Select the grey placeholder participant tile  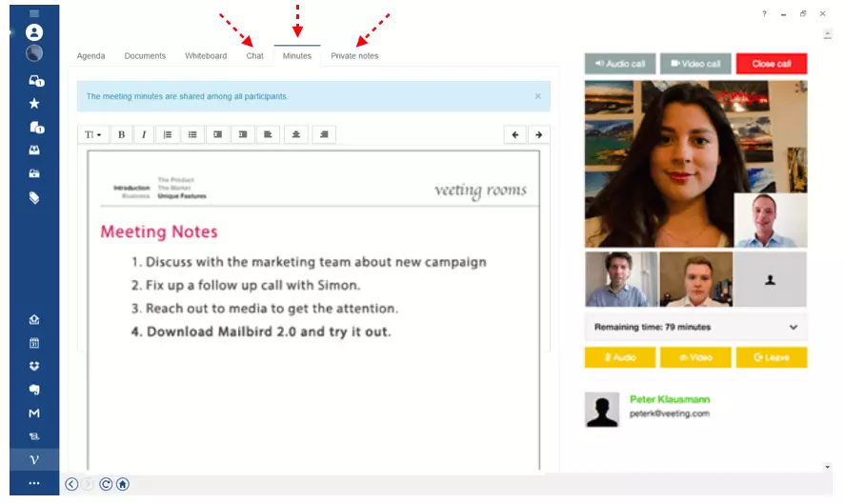coord(770,279)
